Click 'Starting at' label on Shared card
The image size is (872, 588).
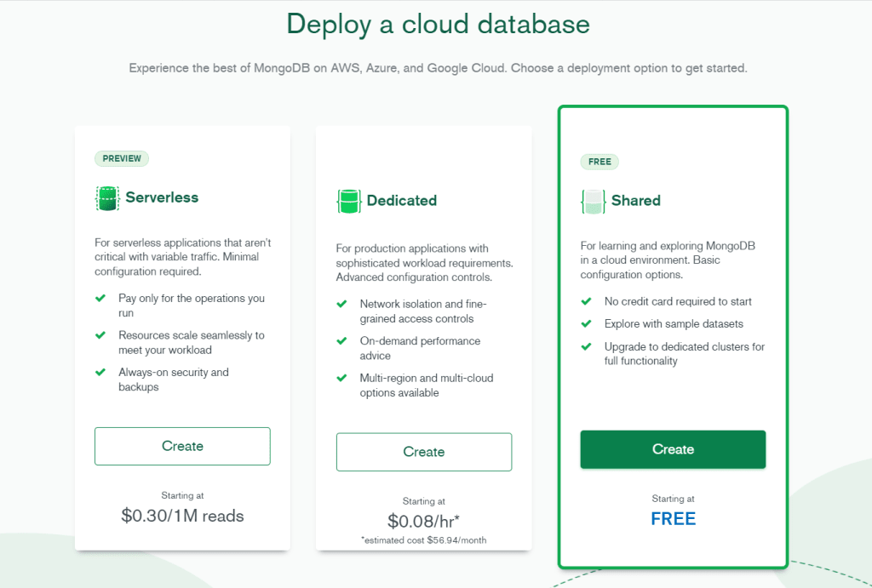click(x=673, y=499)
